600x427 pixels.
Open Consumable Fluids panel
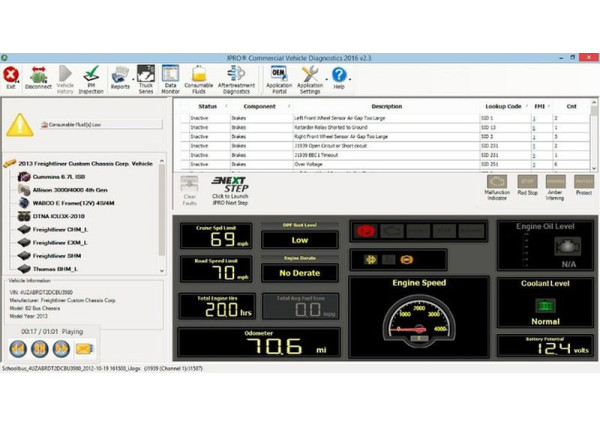(201, 77)
